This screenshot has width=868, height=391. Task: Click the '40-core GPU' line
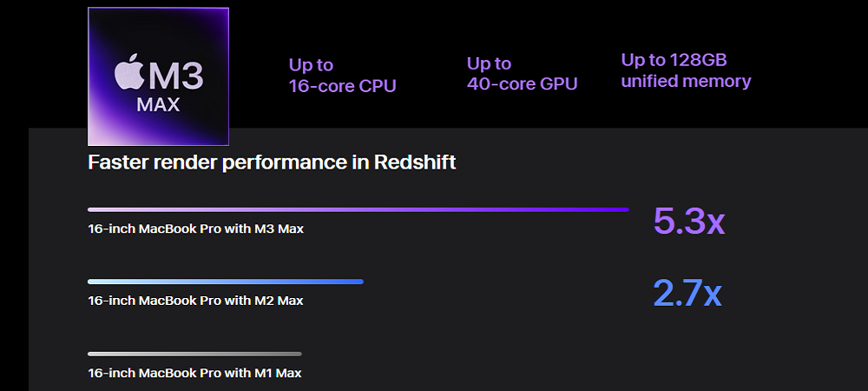click(522, 83)
